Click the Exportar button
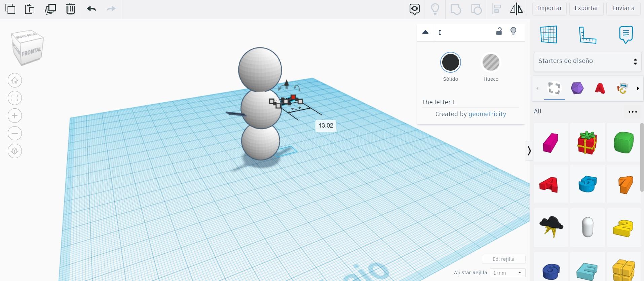 click(x=586, y=8)
